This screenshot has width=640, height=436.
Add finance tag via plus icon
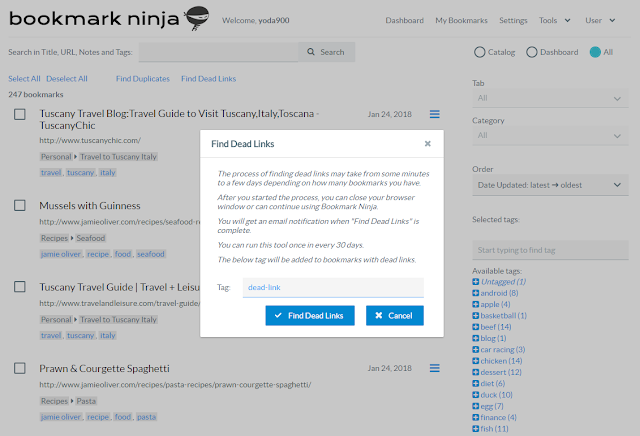coord(476,417)
